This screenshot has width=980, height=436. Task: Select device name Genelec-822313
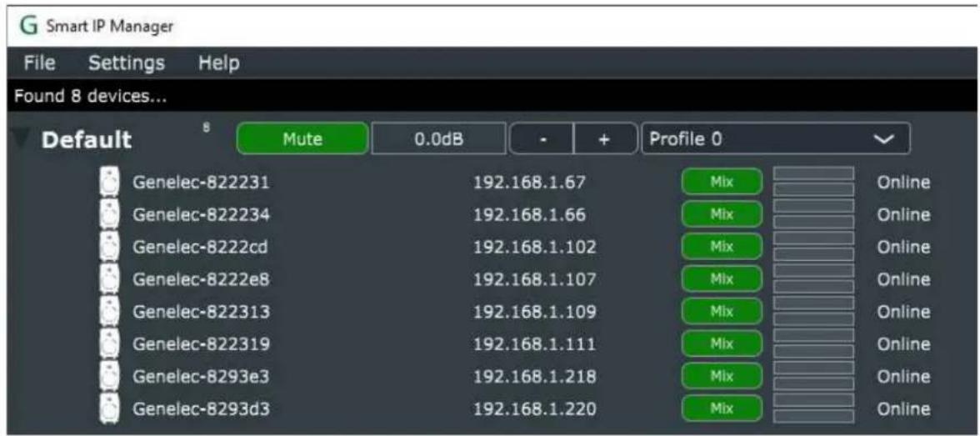pos(202,312)
